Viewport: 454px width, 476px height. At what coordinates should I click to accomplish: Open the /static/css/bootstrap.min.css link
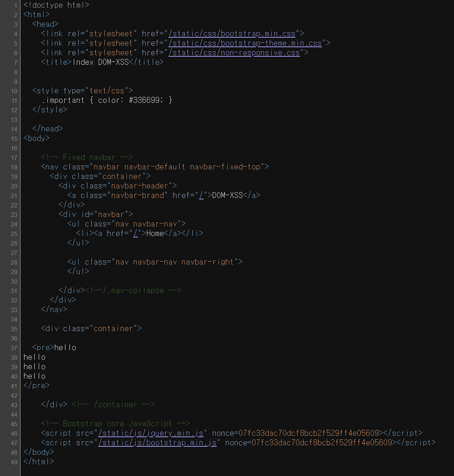(232, 34)
